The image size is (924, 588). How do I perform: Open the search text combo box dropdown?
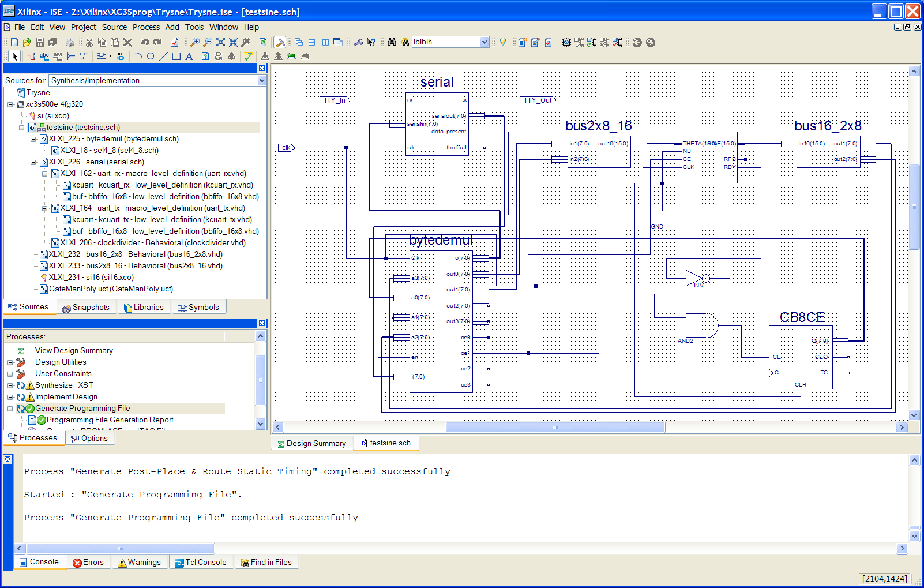point(484,42)
